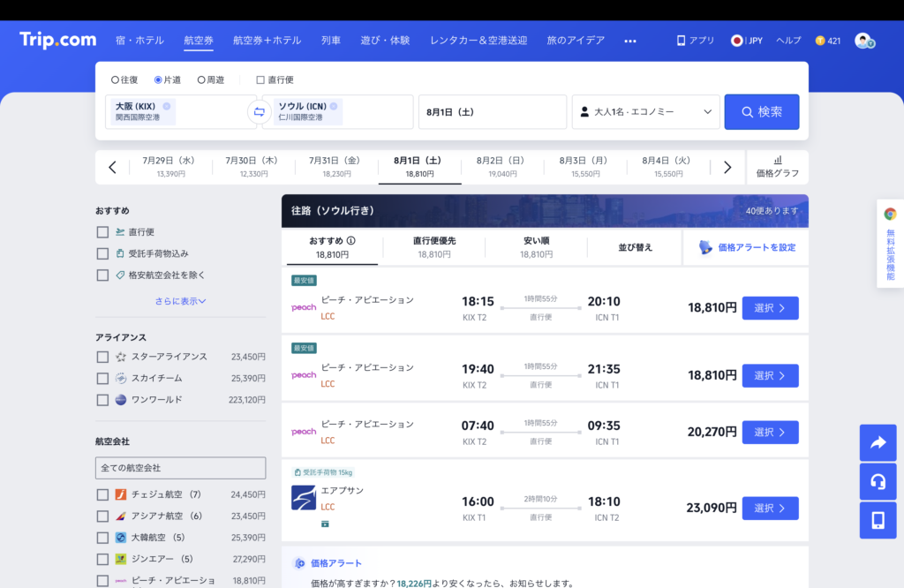Switch to the 安い順 tab
Image resolution: width=904 pixels, height=588 pixels.
[536, 246]
